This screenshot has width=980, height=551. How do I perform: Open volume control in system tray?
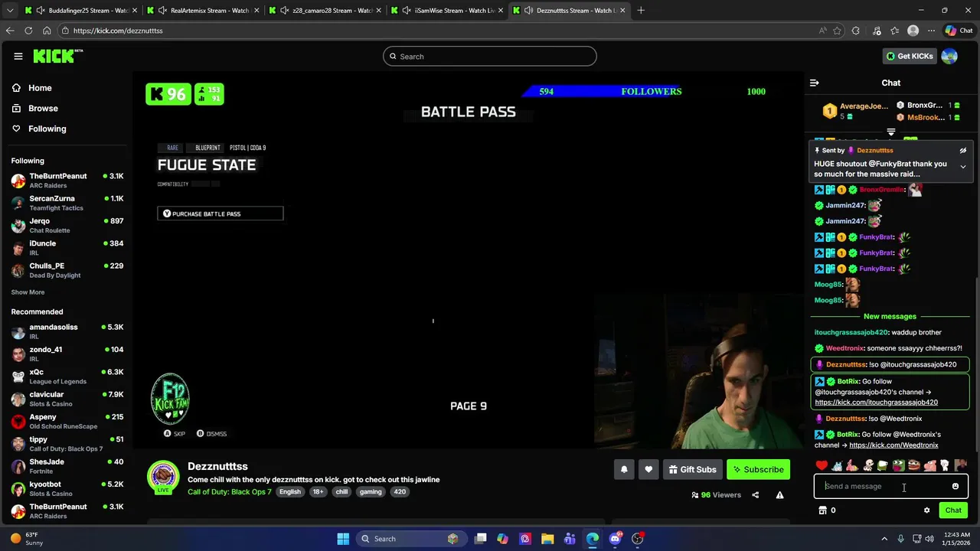pyautogui.click(x=929, y=539)
